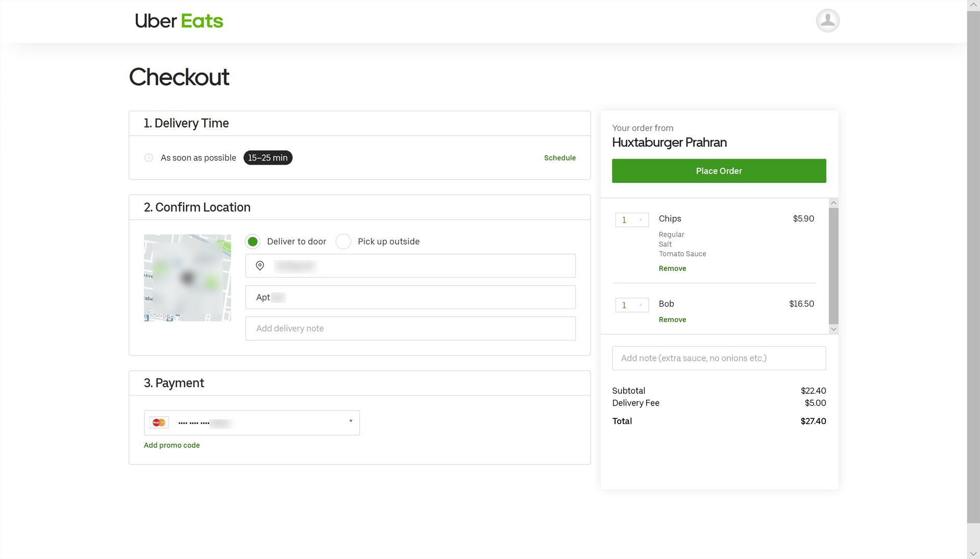The width and height of the screenshot is (980, 559).
Task: Click the $5.90 Chips price
Action: pos(803,218)
